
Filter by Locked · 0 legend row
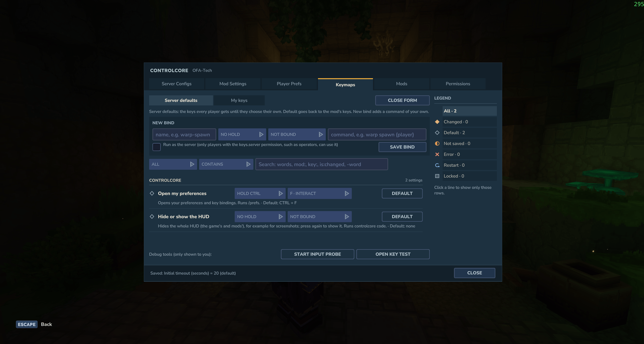(469, 176)
